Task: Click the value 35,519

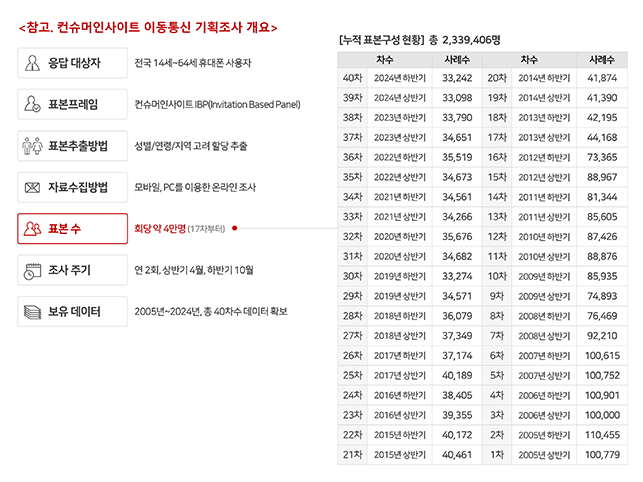Action: point(457,157)
